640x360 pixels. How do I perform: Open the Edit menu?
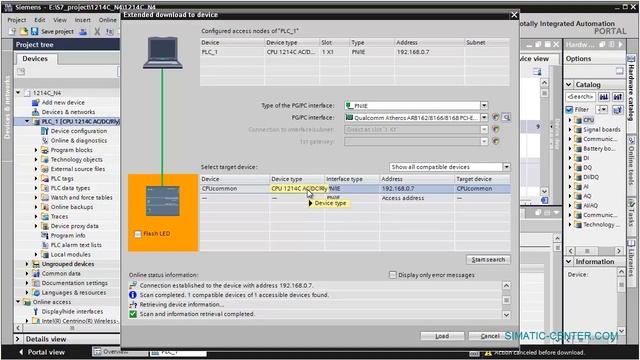[40, 20]
